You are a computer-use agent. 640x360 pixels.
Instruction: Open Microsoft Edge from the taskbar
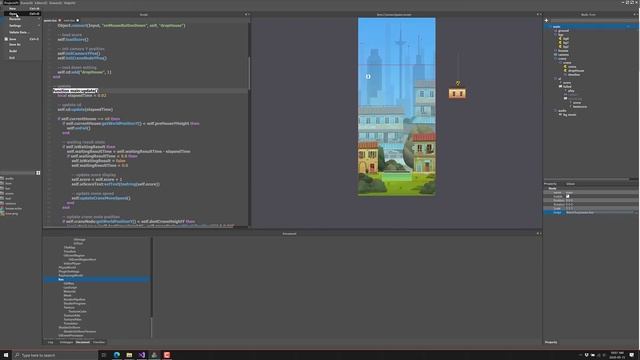click(117, 355)
